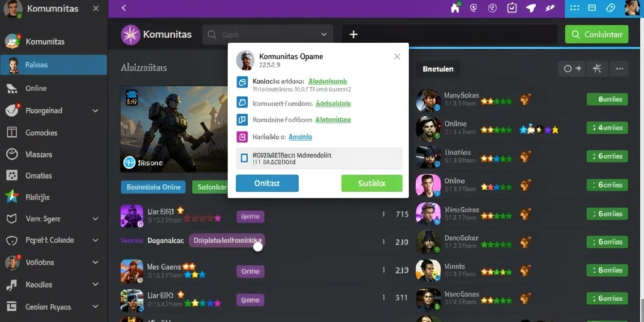Click the home icon in purple top bar
Screen dimensions: 644x322
coord(455,8)
